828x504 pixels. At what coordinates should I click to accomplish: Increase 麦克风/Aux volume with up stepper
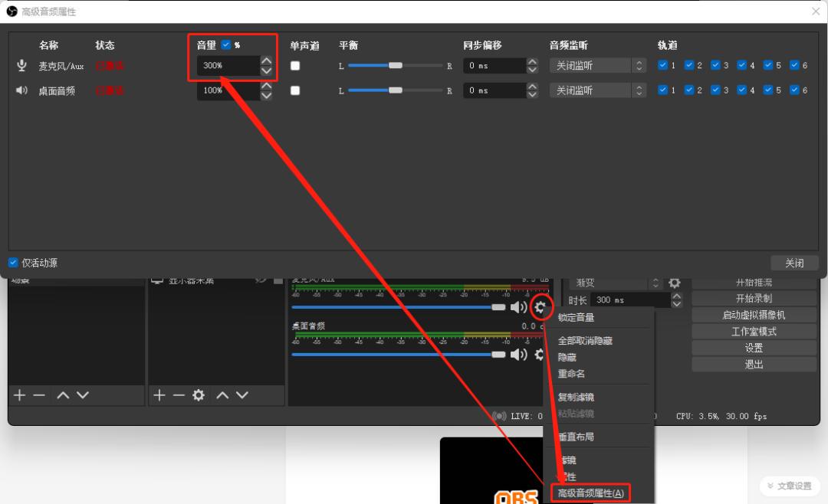266,61
